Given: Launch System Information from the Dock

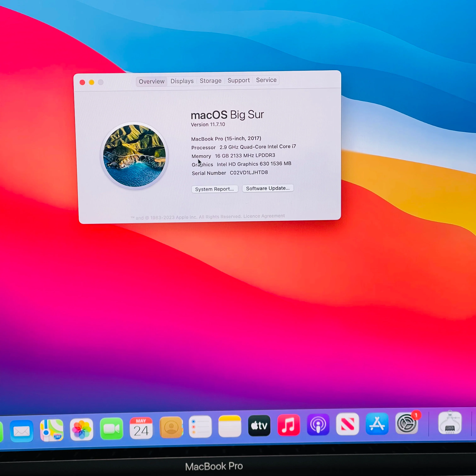Looking at the screenshot, I should pos(450,423).
